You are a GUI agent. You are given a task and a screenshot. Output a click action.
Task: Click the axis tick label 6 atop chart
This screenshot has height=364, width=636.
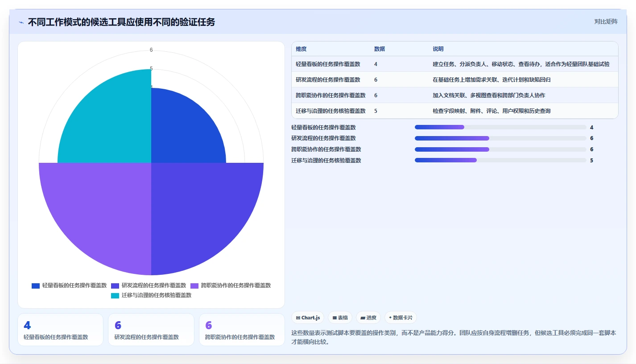click(151, 50)
